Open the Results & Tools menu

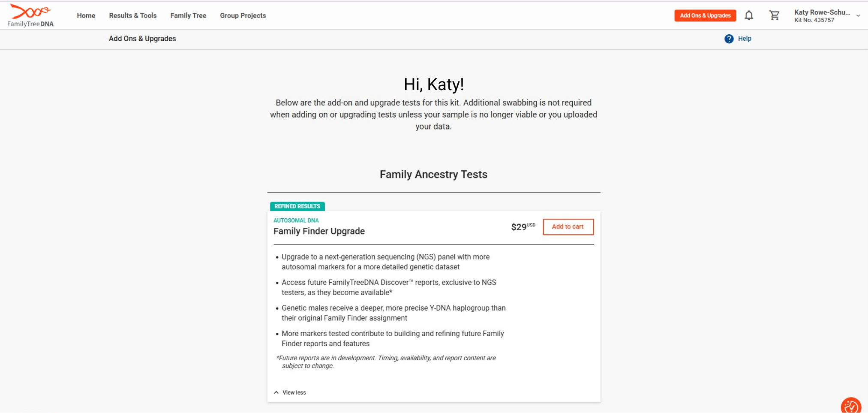tap(133, 15)
